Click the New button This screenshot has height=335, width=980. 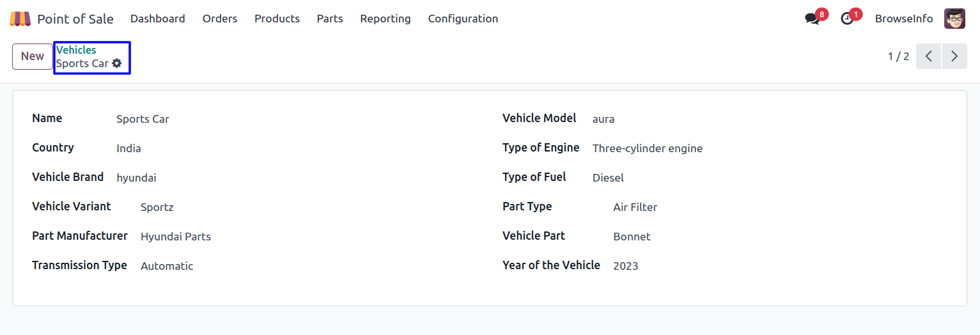click(x=33, y=56)
